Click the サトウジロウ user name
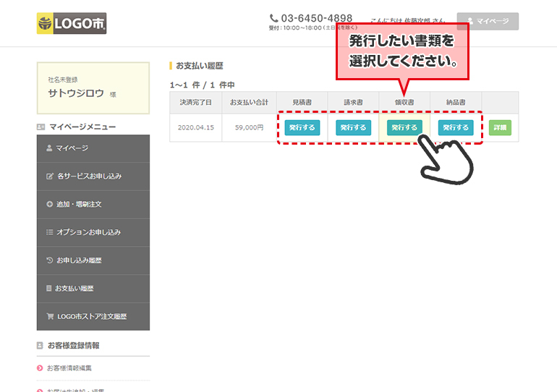 coord(76,93)
